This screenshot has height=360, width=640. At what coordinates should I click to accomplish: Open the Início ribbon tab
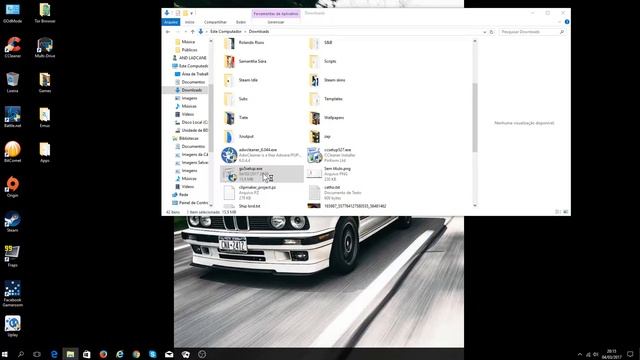pyautogui.click(x=190, y=22)
